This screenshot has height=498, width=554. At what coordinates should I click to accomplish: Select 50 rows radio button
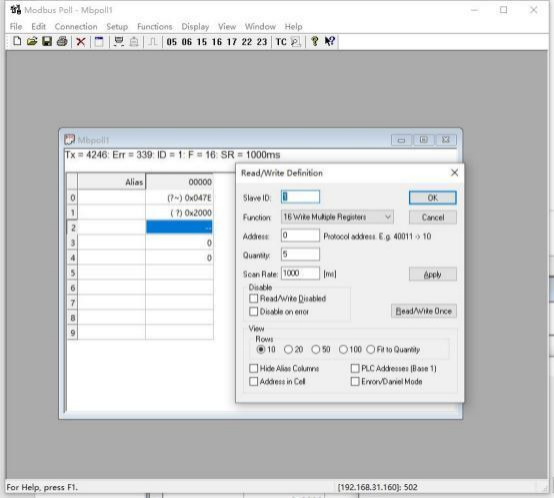[x=316, y=350]
